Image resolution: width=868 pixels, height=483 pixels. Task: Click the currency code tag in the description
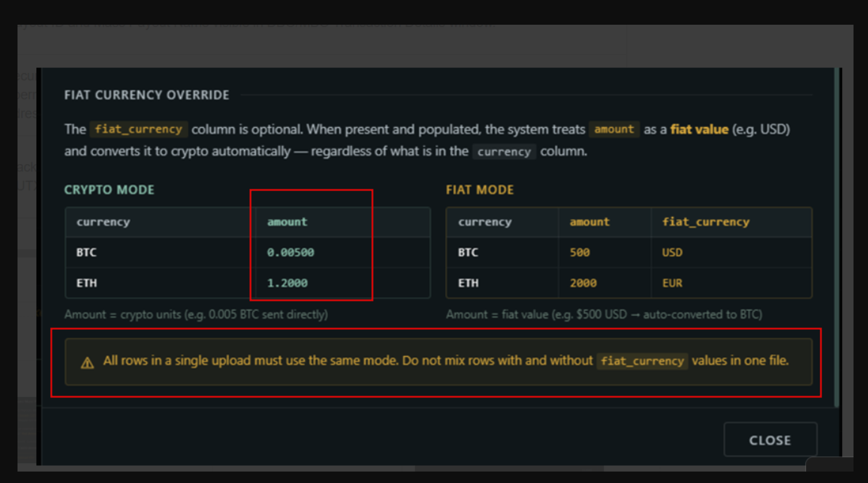tap(504, 151)
